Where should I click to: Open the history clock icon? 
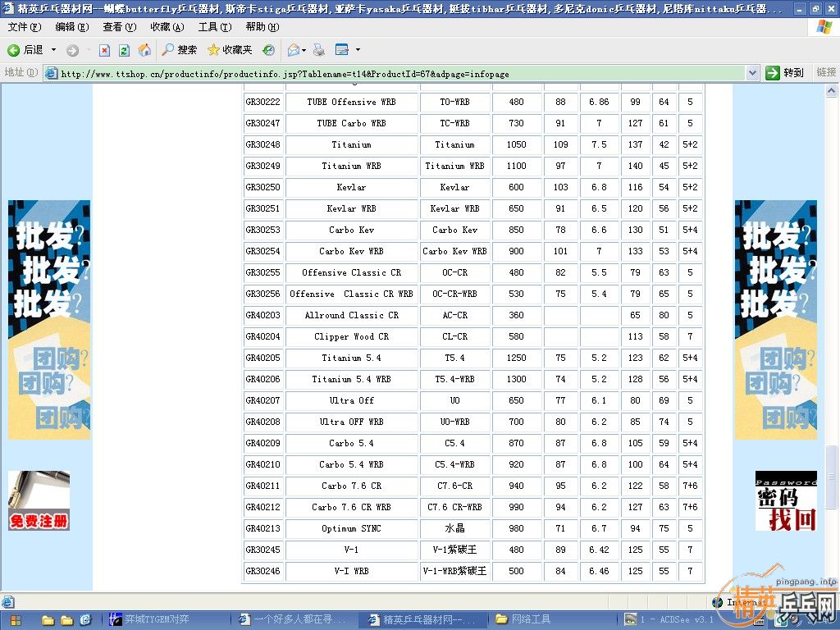pos(268,50)
